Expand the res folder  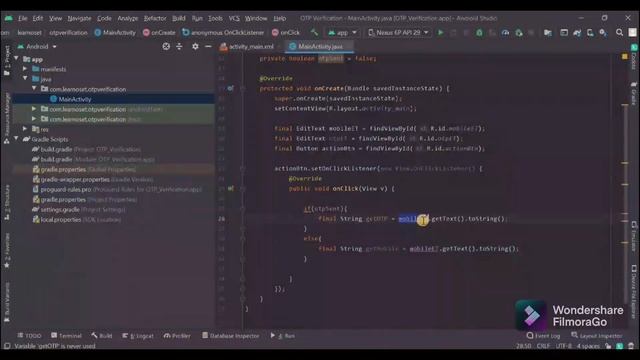[25, 129]
